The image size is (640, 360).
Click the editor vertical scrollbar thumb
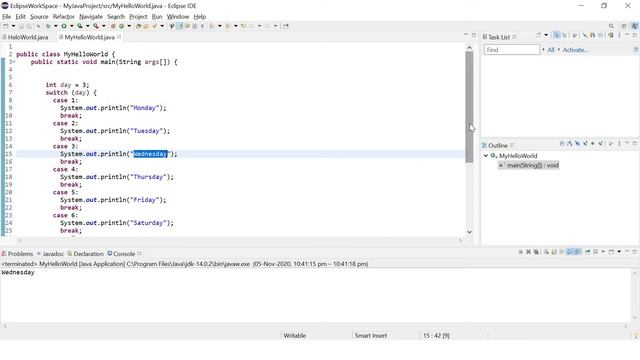tap(469, 107)
